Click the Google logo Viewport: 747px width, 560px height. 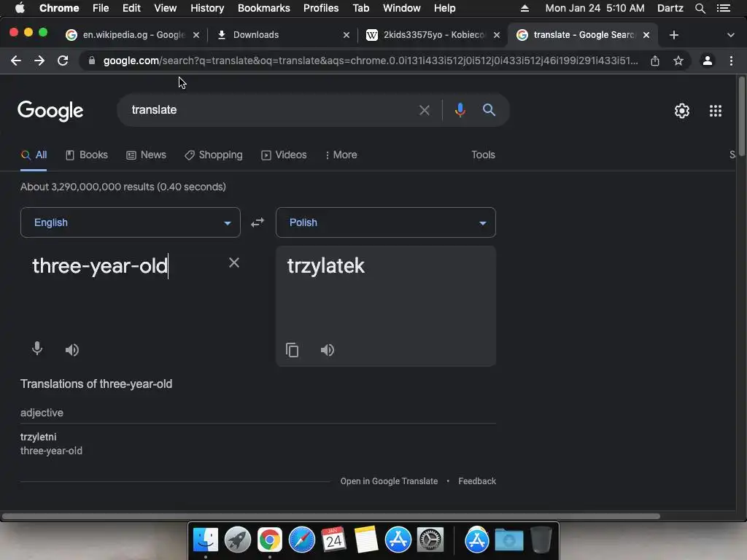click(50, 111)
